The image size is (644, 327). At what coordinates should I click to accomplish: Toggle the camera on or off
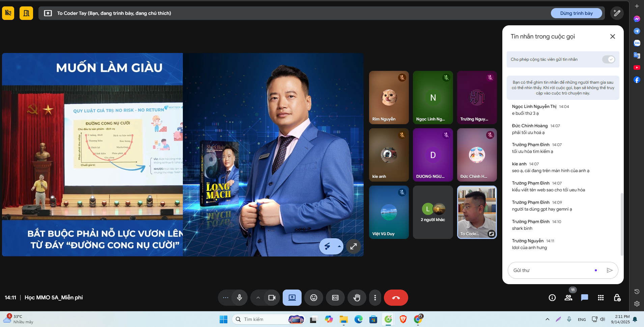[x=272, y=298]
